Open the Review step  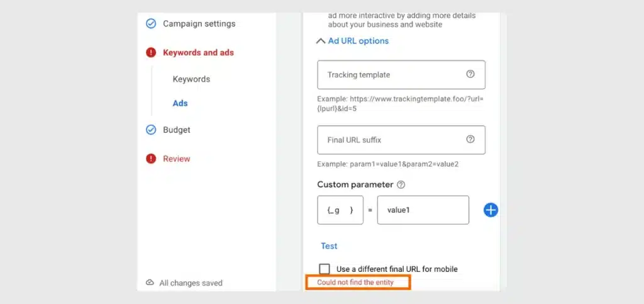[x=177, y=159]
